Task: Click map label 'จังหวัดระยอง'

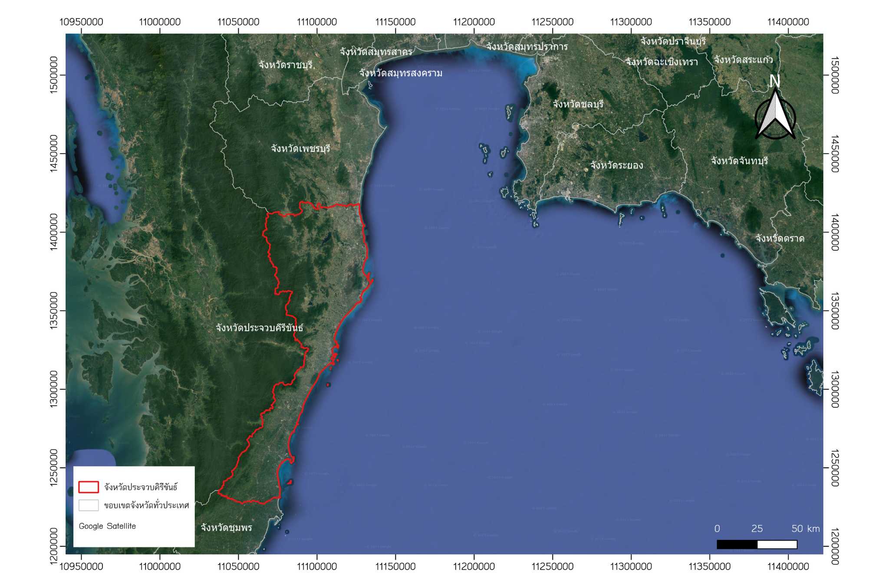Action: pos(616,165)
